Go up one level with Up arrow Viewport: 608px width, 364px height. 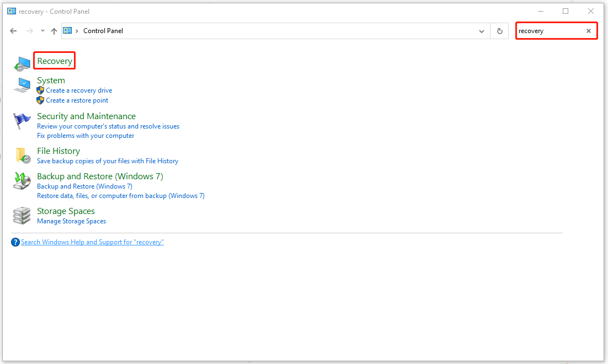54,31
